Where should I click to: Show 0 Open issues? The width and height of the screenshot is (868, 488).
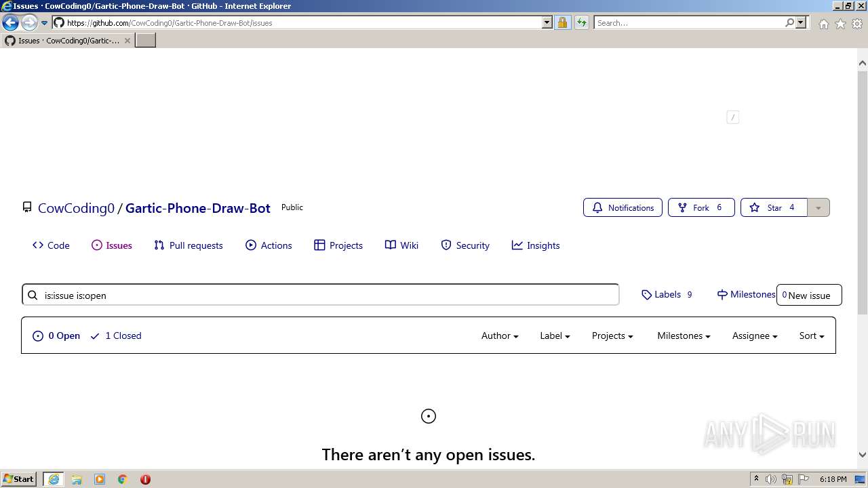point(56,335)
